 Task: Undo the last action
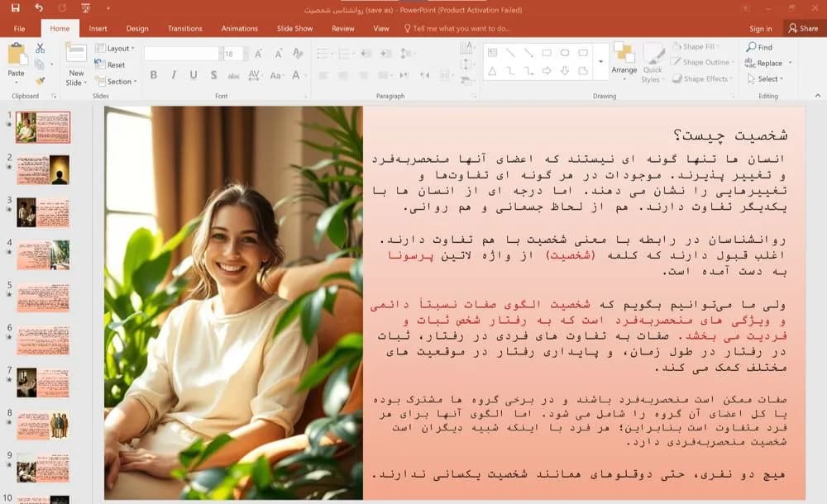(39, 8)
